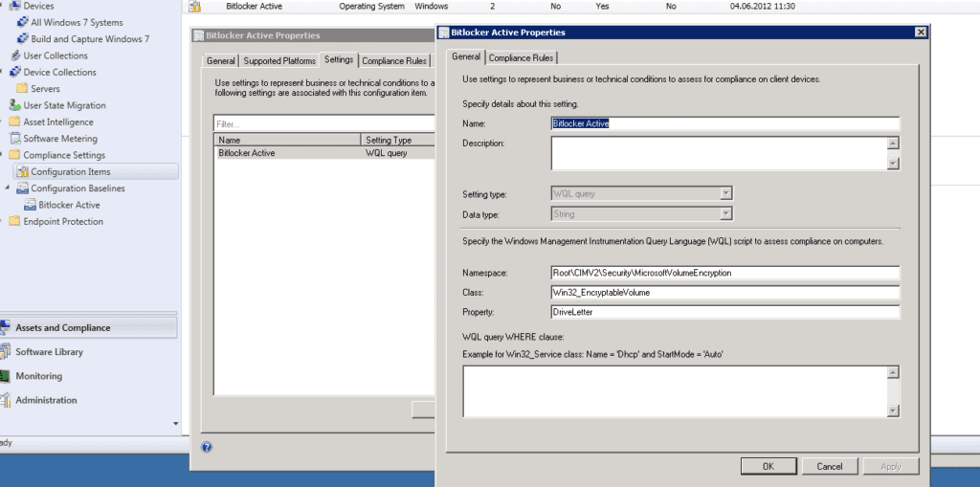This screenshot has width=980, height=487.
Task: Click the Devices node icon
Action: coord(15,7)
